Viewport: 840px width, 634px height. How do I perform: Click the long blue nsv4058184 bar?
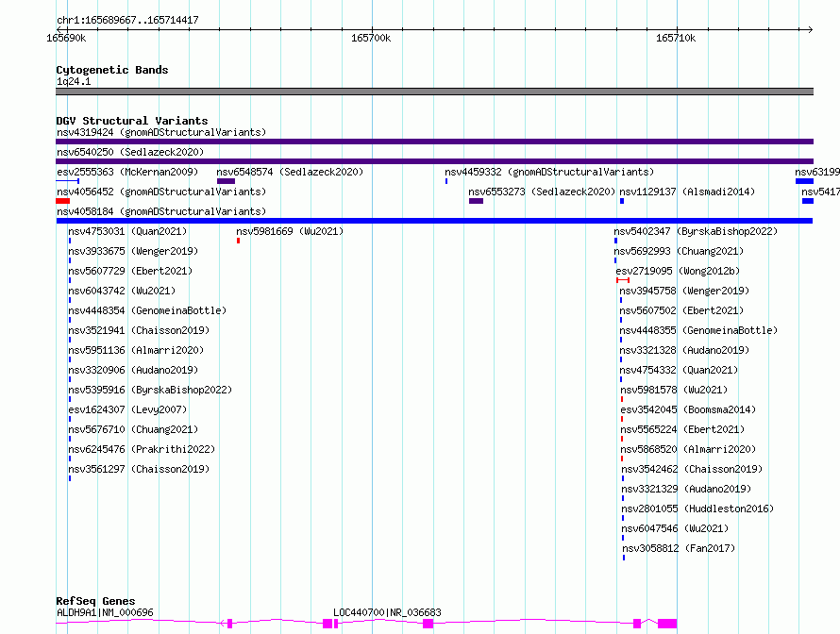(x=434, y=221)
